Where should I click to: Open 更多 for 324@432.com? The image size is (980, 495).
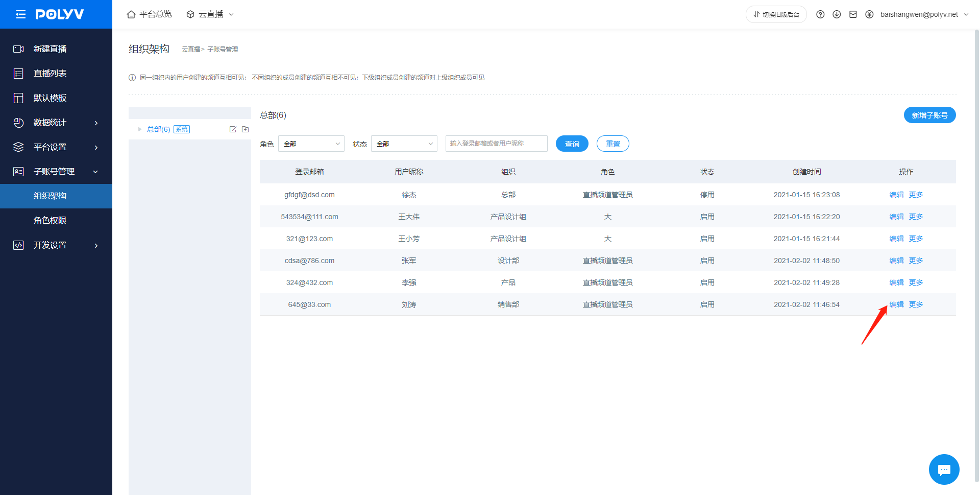point(916,282)
